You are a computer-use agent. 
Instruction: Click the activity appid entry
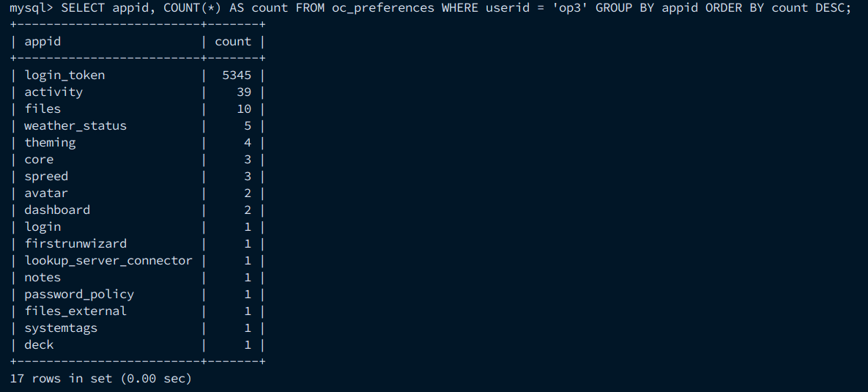(x=53, y=92)
